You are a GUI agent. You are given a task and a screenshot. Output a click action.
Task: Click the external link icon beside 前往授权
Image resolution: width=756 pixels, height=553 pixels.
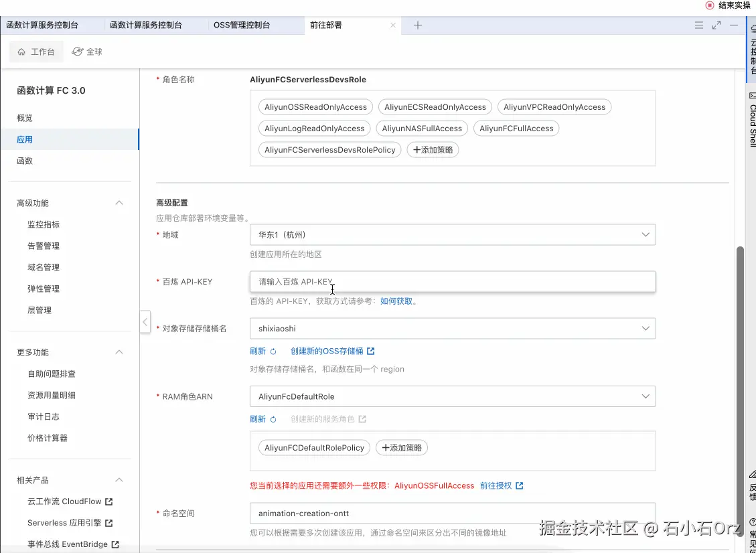click(x=519, y=485)
